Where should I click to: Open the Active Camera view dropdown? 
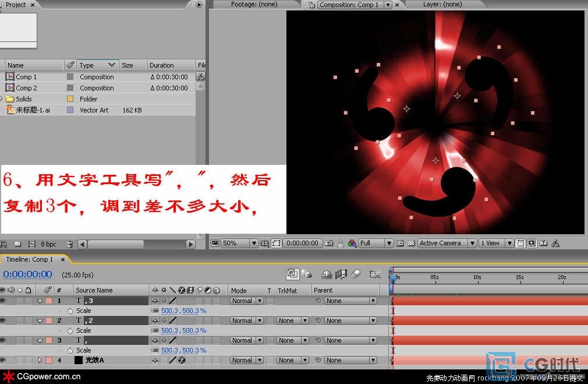click(447, 244)
